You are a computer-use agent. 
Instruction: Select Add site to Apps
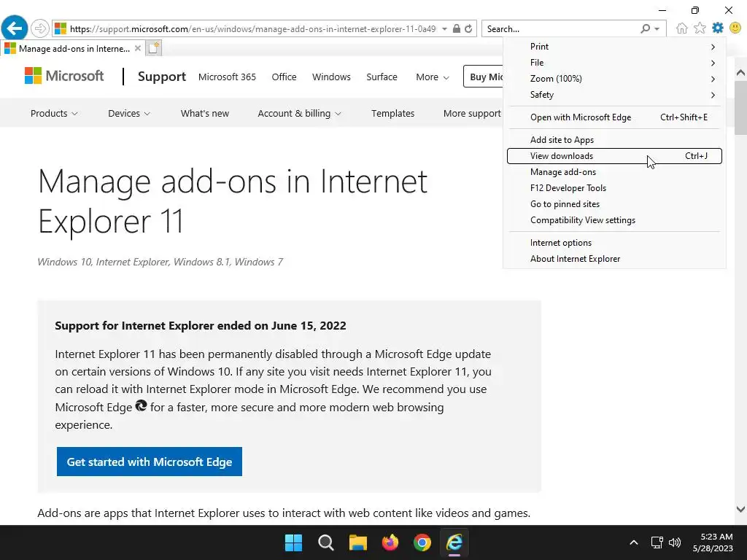point(614,140)
